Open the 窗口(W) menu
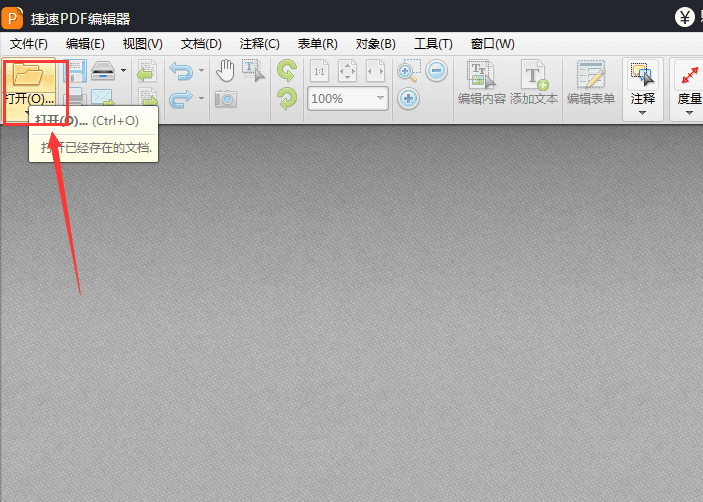Screen dimensions: 703x502 click(493, 44)
